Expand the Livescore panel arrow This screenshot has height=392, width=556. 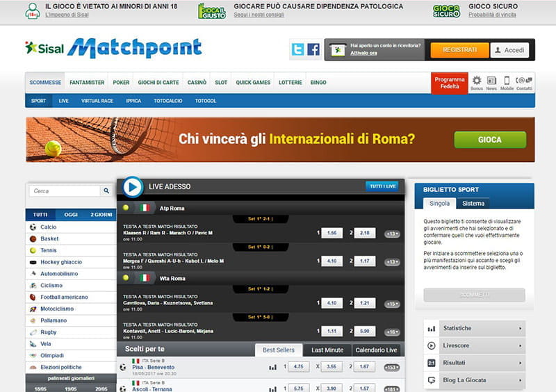[520, 345]
